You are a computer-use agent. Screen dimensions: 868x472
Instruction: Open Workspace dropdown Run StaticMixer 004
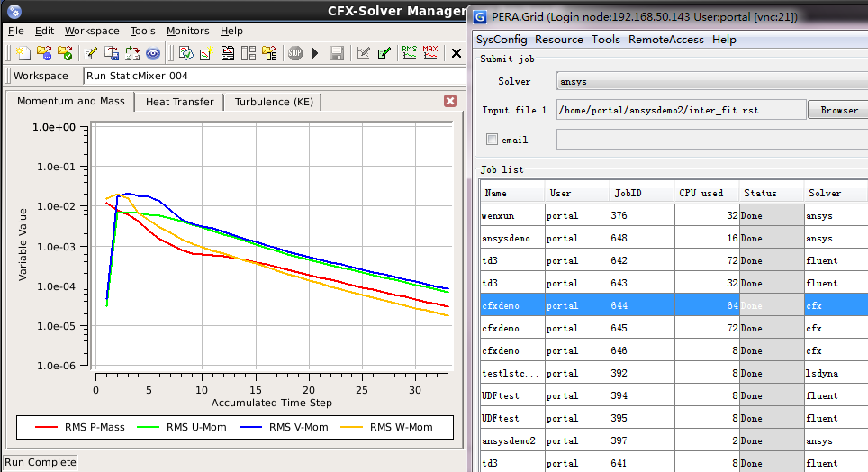(x=274, y=76)
